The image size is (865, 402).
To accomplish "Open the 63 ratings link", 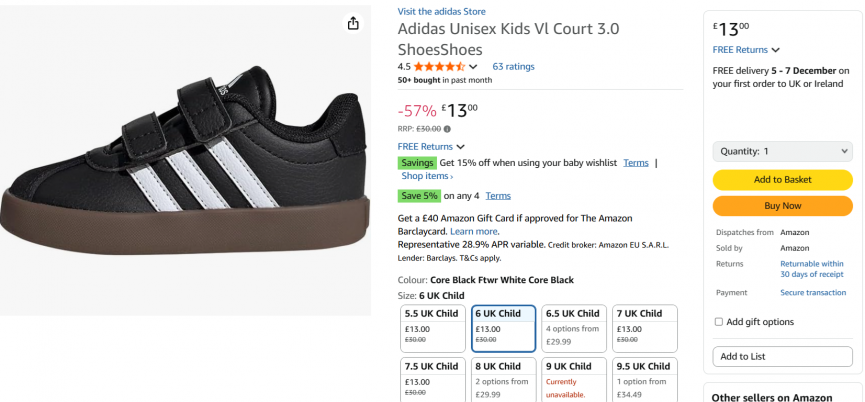I will (513, 67).
